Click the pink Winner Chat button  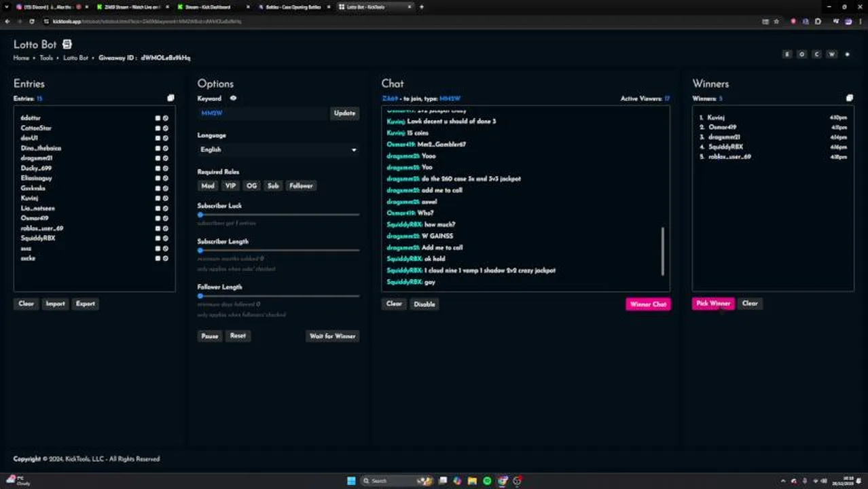point(648,304)
